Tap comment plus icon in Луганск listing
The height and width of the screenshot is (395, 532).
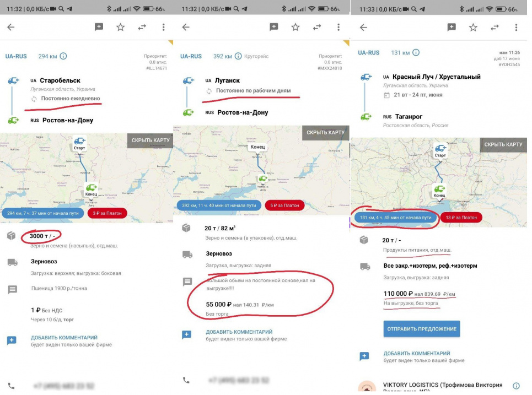pos(187,335)
